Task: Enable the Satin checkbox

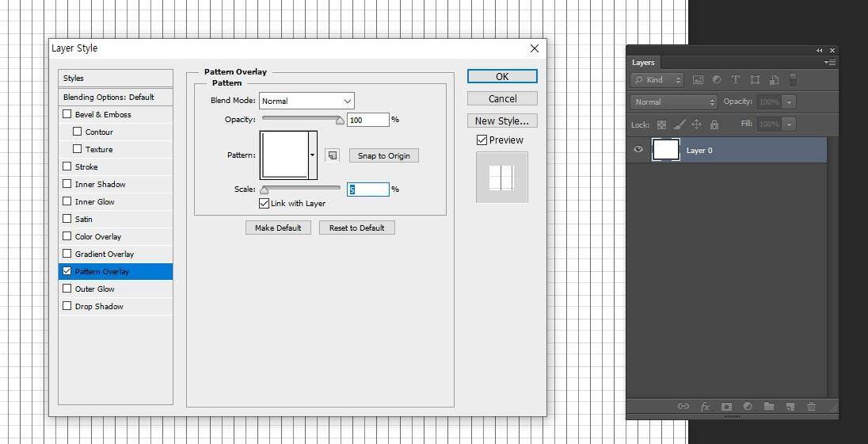Action: pyautogui.click(x=67, y=219)
